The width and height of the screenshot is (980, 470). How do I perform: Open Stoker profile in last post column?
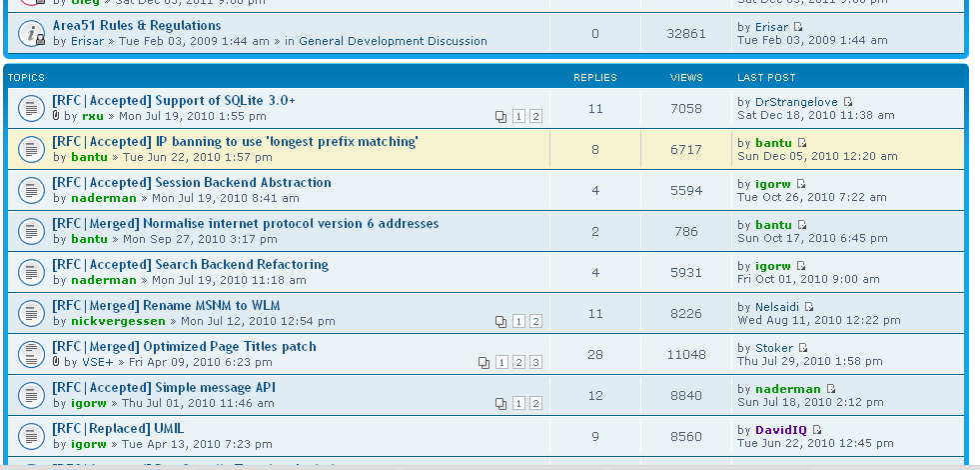(x=774, y=348)
